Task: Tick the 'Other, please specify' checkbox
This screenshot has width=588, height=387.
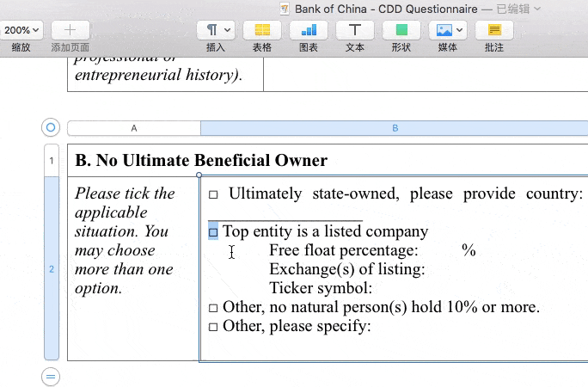Action: pyautogui.click(x=213, y=327)
